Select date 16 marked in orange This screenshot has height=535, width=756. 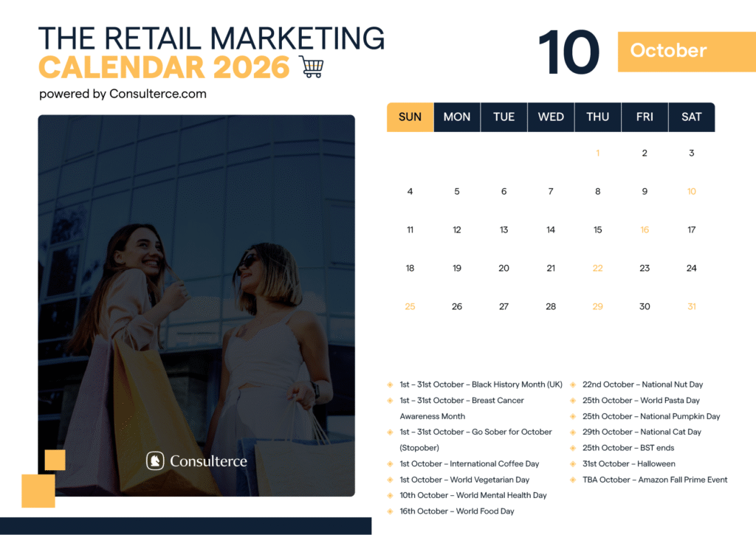click(x=645, y=229)
